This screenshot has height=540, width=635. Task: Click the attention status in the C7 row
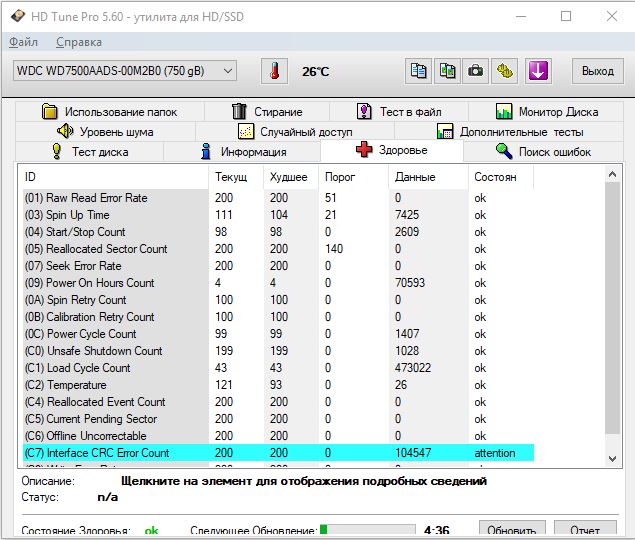pyautogui.click(x=495, y=453)
